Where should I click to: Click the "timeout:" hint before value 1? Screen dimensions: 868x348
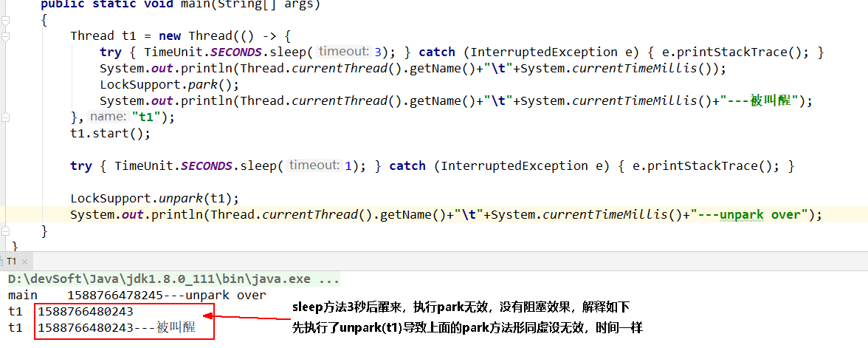pyautogui.click(x=314, y=166)
